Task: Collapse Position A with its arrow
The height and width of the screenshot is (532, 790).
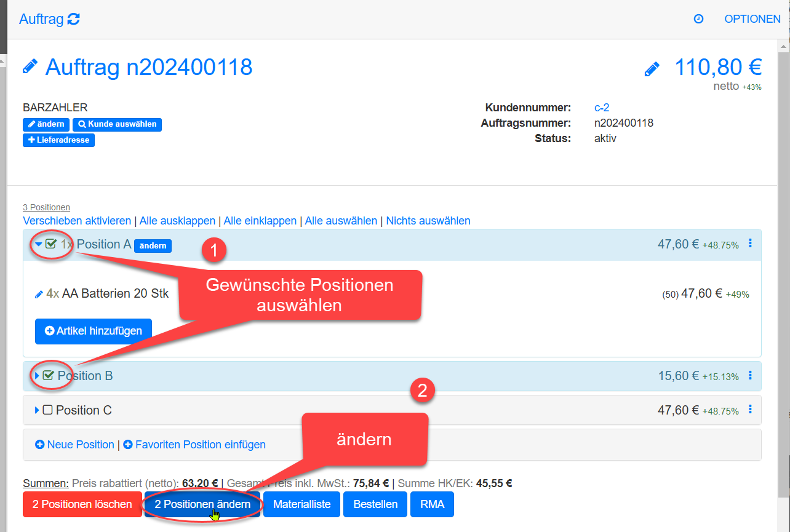Action: tap(38, 244)
